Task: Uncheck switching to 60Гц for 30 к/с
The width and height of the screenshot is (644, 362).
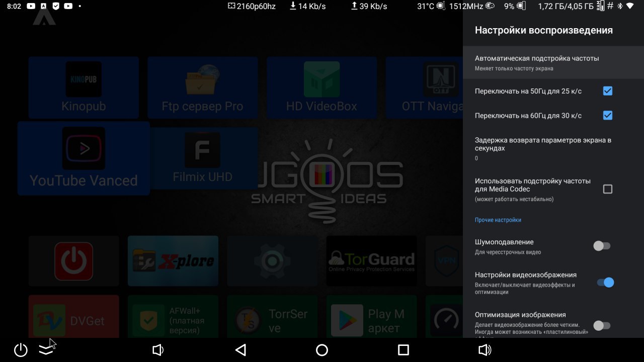Action: pos(608,116)
